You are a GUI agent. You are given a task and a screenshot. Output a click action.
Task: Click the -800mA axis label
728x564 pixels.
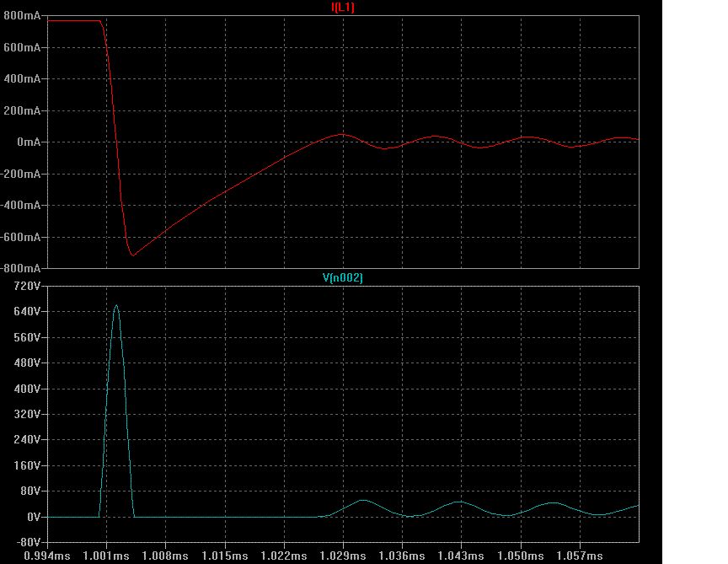[x=21, y=269]
